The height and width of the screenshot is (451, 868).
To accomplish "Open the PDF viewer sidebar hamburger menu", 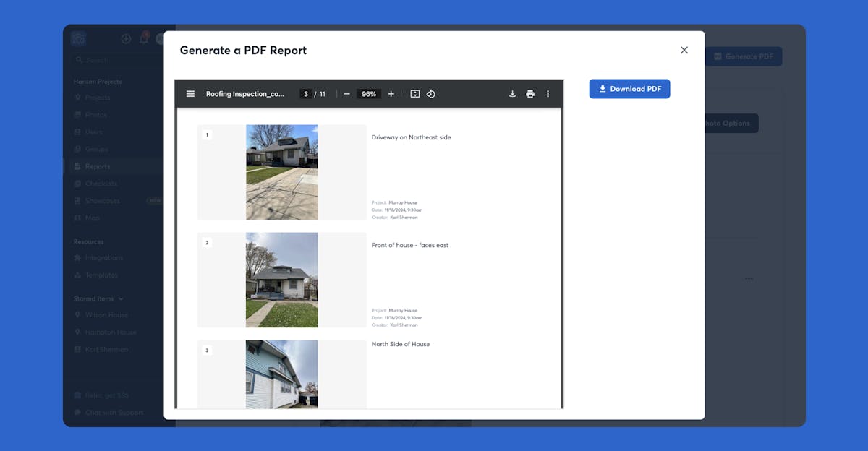I will click(x=190, y=94).
